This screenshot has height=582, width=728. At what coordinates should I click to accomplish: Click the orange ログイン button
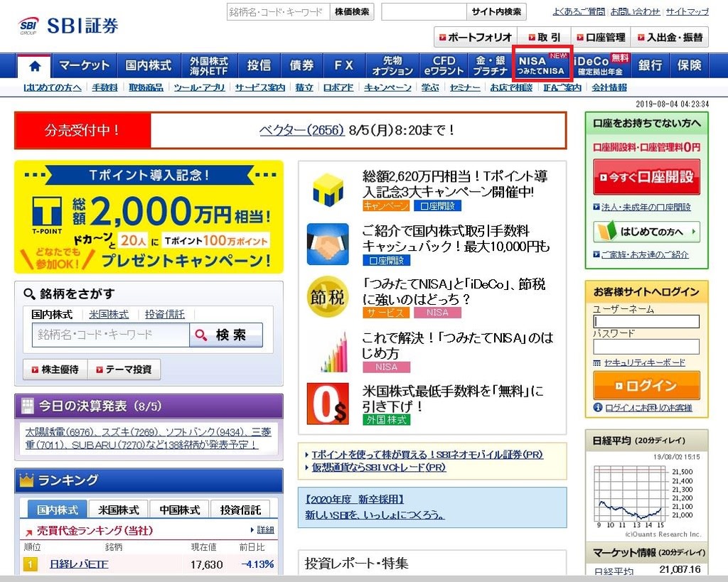click(646, 385)
